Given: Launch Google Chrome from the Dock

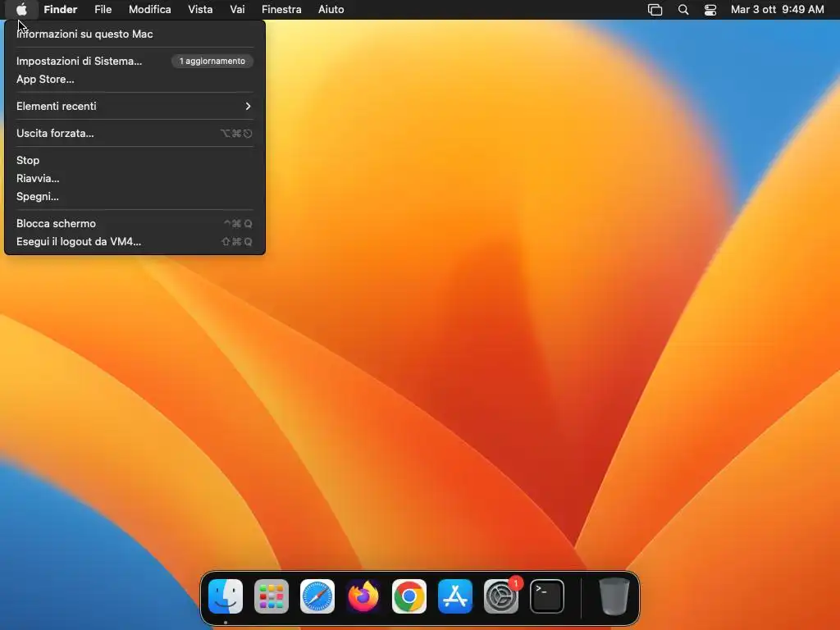Looking at the screenshot, I should pos(409,596).
